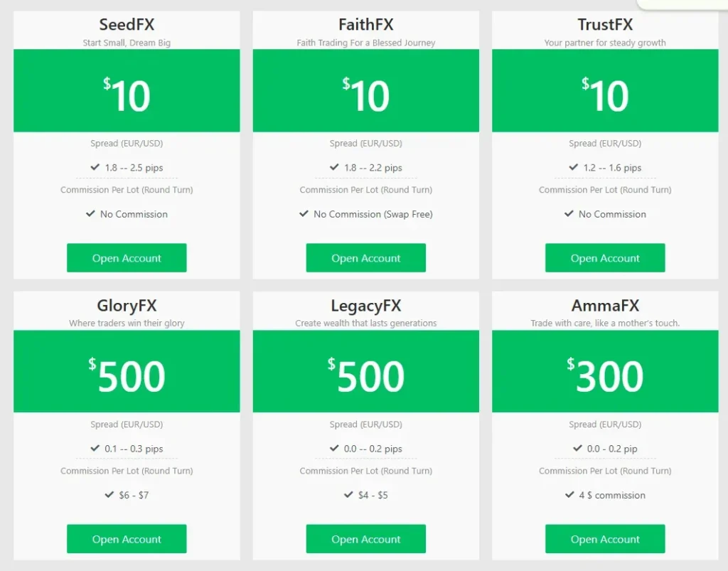728x571 pixels.
Task: Click checkmark icon beside 0.1 -- 0.3 pips
Action: (95, 448)
